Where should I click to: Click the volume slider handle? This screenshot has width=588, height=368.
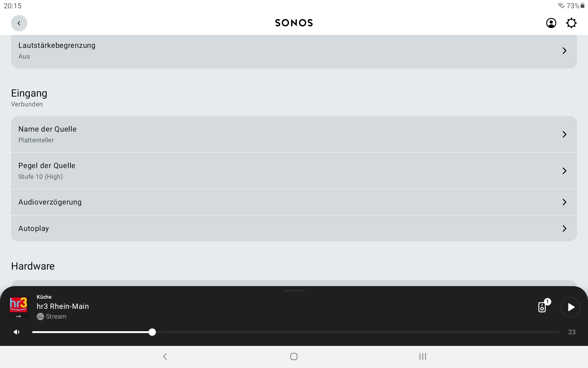pos(152,332)
